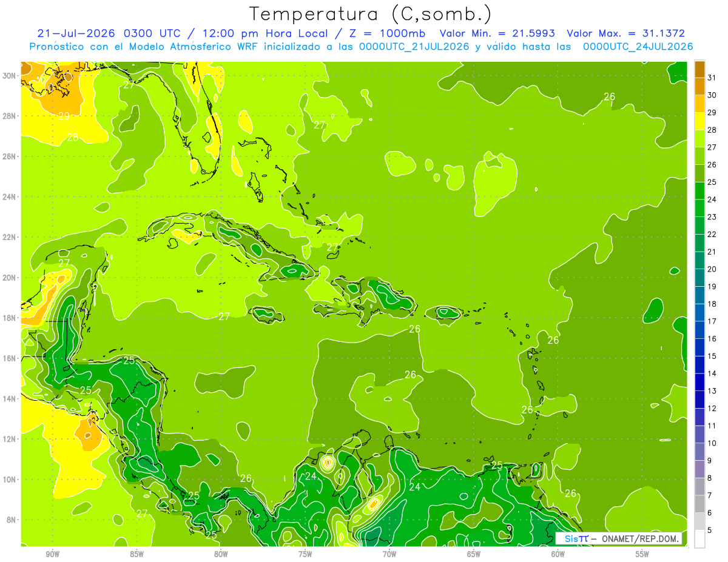Image resolution: width=728 pixels, height=562 pixels.
Task: Click the '75W' longitude axis label
Action: 305,554
